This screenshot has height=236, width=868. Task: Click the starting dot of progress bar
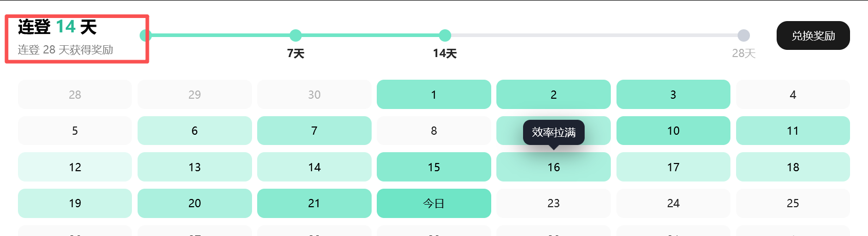click(x=146, y=35)
